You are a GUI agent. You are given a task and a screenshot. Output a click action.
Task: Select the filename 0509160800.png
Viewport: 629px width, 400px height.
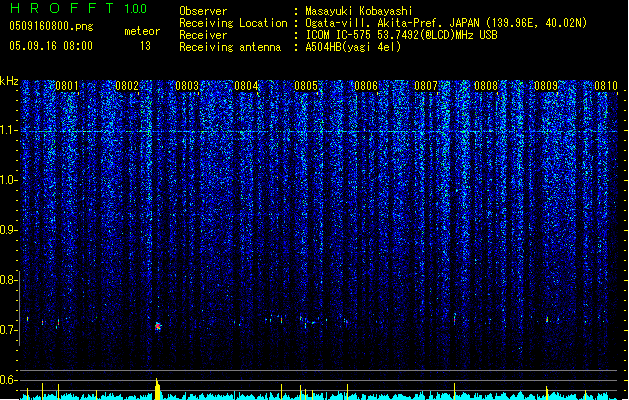51,26
